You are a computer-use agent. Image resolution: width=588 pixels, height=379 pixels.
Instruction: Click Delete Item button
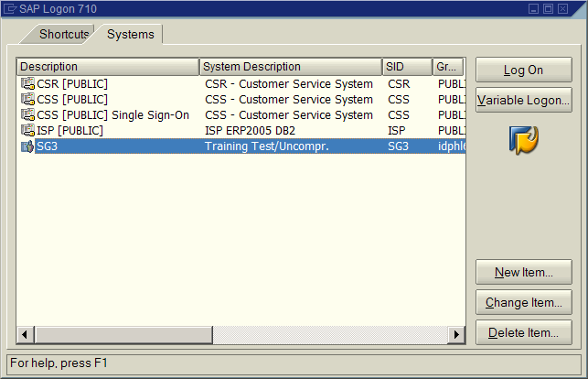[524, 333]
